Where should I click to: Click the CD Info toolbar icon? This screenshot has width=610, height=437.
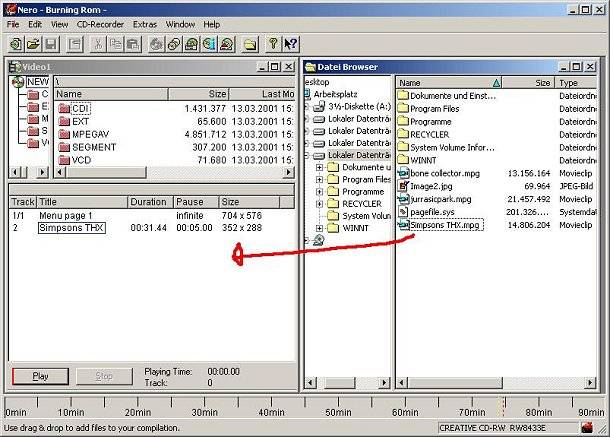(x=191, y=44)
